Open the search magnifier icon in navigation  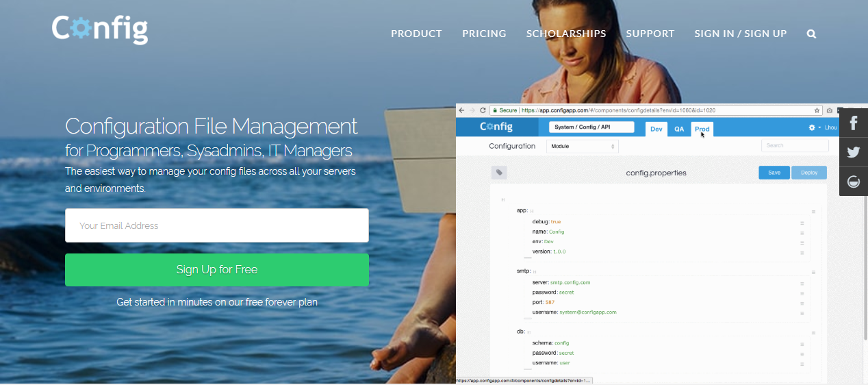tap(811, 34)
